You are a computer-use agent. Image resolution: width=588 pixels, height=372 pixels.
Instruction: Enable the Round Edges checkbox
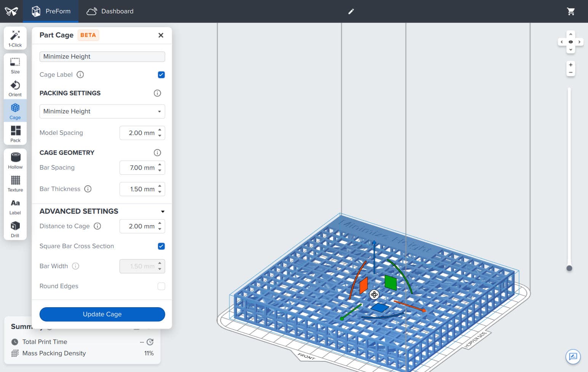point(161,286)
